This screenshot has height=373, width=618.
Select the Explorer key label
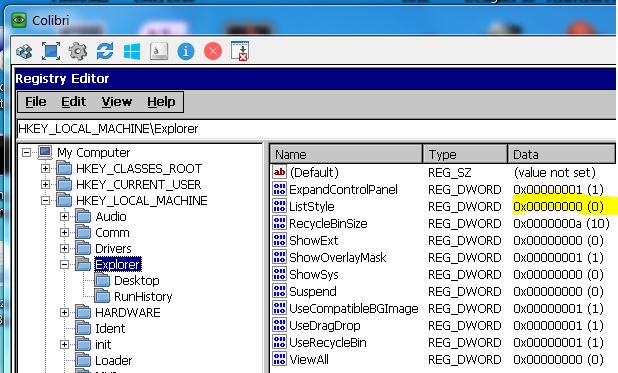(118, 265)
